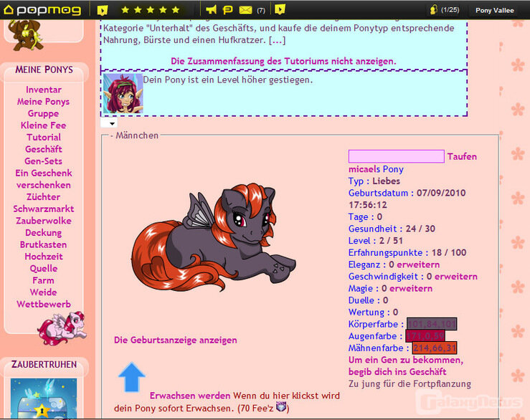530x420 pixels.
Task: Open Weide in the sidebar
Action: 43,292
